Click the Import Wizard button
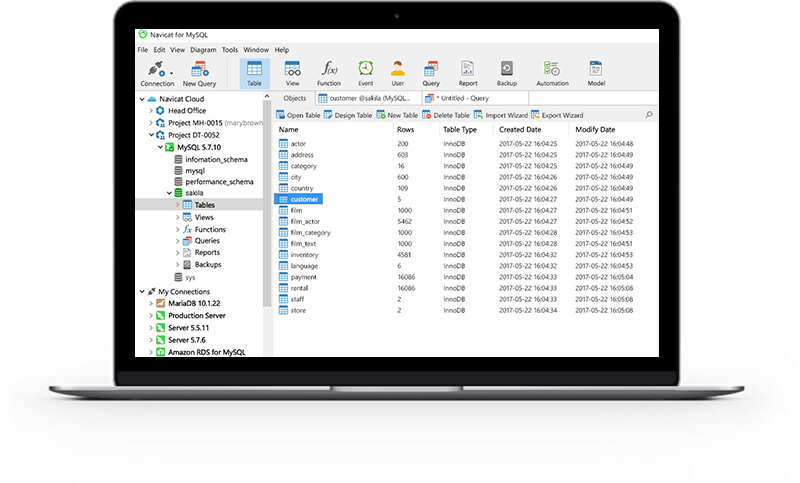 [x=501, y=115]
